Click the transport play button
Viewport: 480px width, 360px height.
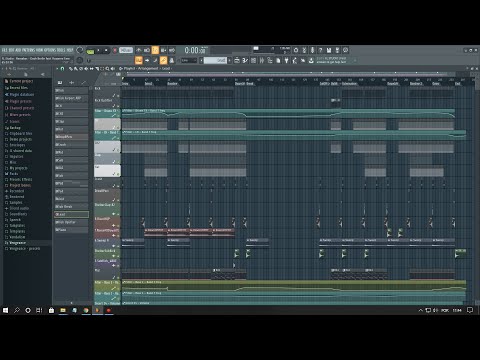click(98, 50)
